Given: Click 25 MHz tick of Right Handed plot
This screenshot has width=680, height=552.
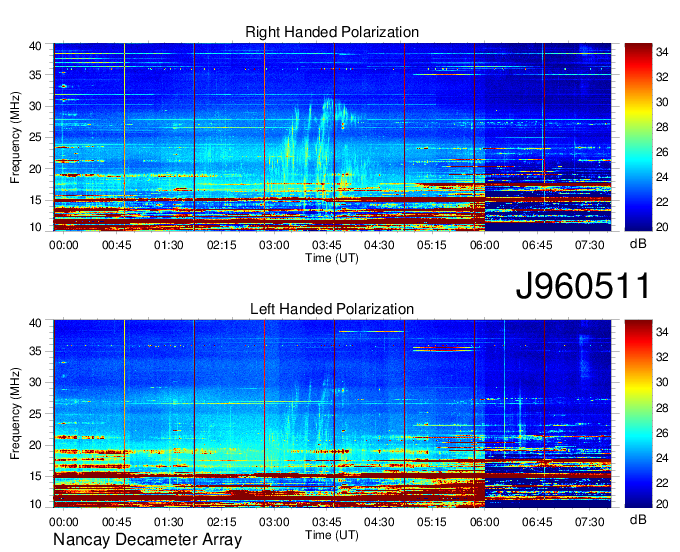Looking at the screenshot, I should coord(35,137).
